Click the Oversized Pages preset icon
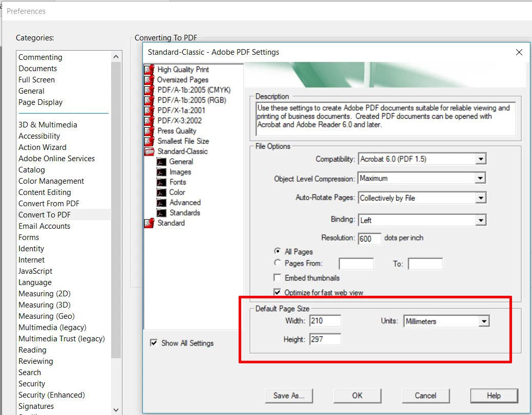Viewport: 532px width, 415px height. (x=150, y=80)
